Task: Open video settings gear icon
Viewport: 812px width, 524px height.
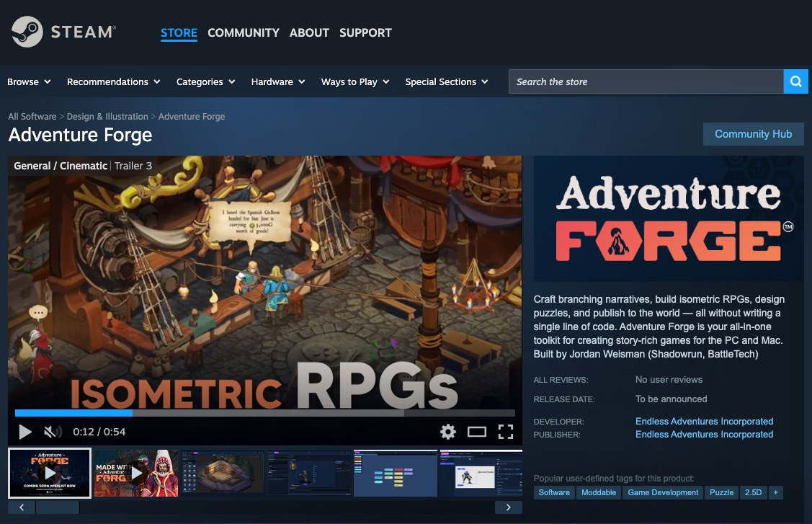Action: pyautogui.click(x=448, y=431)
